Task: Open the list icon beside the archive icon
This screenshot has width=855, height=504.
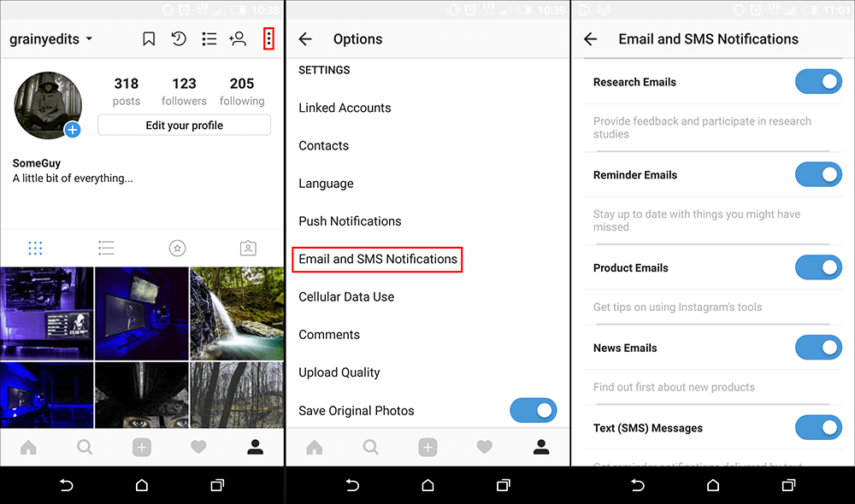Action: pos(209,38)
